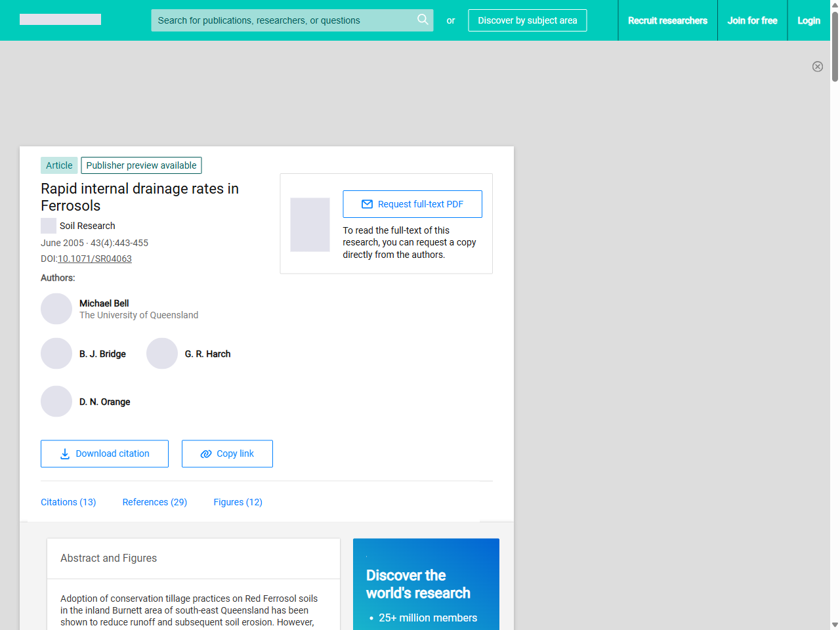840x630 pixels.
Task: Select Join for free in top navigation
Action: (752, 20)
